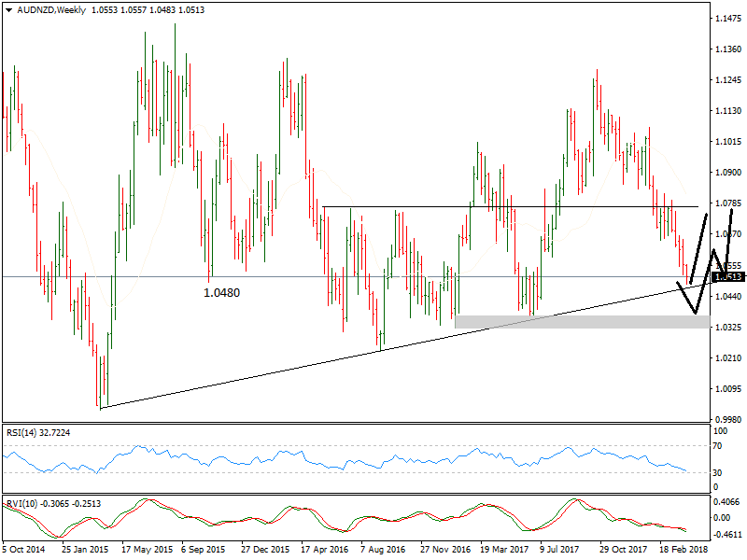Select the low value 1.0483 in header
747x560 pixels.
[162, 10]
